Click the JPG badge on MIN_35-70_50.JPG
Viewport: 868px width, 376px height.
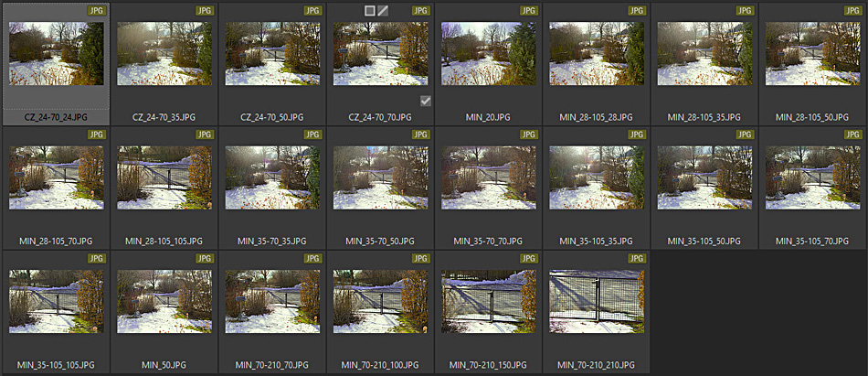(420, 134)
